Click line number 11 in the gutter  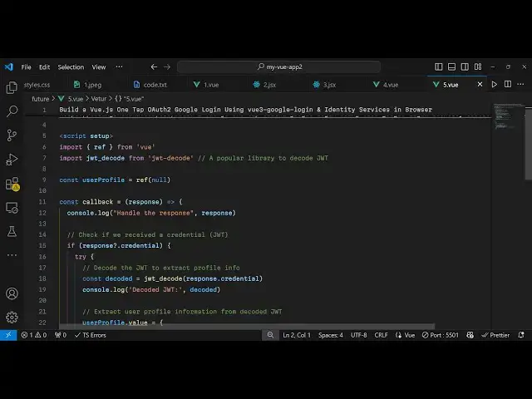42,202
